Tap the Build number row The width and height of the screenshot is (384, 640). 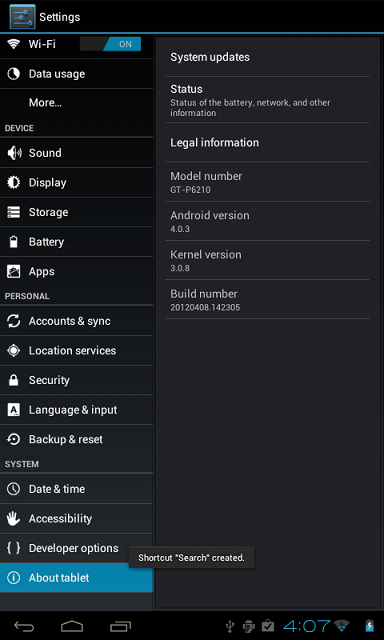click(267, 300)
